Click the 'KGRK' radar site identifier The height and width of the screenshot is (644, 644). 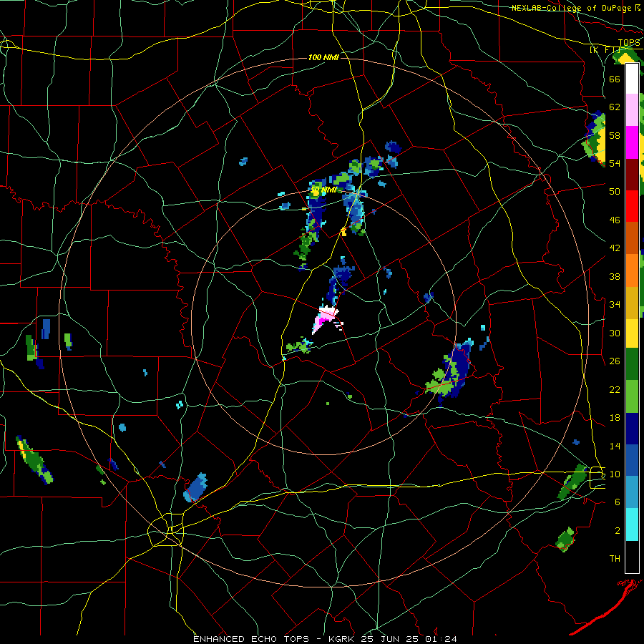click(x=343, y=639)
